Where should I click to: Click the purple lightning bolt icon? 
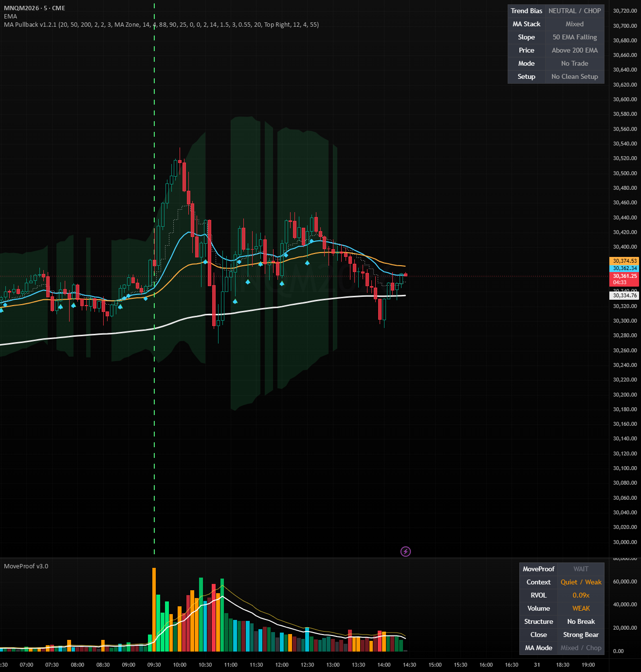pos(405,551)
